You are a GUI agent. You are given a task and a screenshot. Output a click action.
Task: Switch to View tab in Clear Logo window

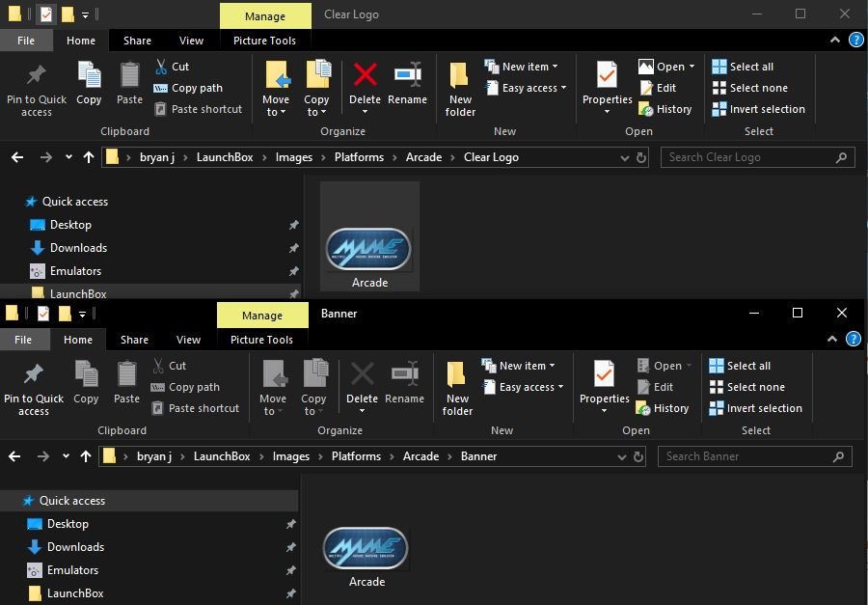coord(191,41)
